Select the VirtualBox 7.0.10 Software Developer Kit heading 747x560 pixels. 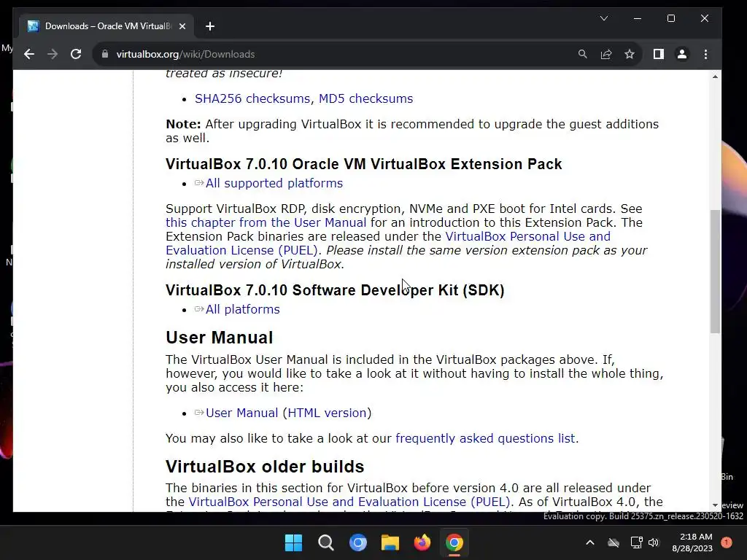[335, 290]
